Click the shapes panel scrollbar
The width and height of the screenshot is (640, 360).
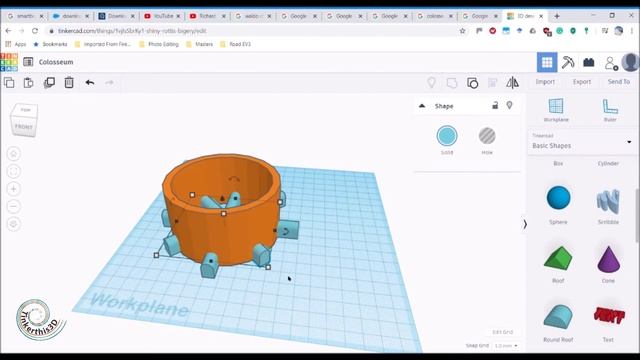click(x=637, y=215)
